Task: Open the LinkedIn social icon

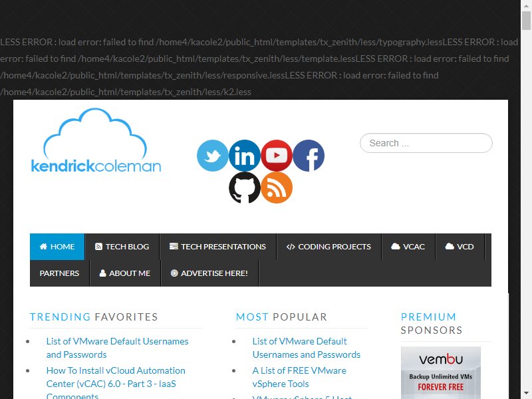Action: pyautogui.click(x=245, y=156)
